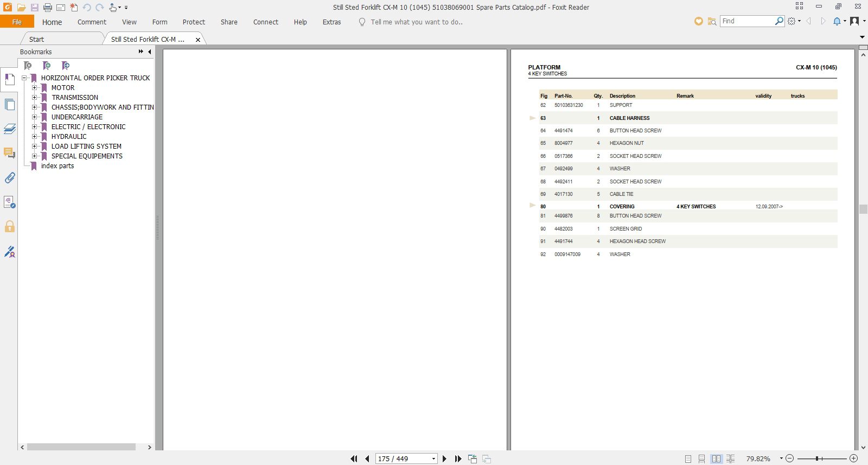Click the zoom slider track
The height and width of the screenshot is (465, 868).
tap(821, 458)
